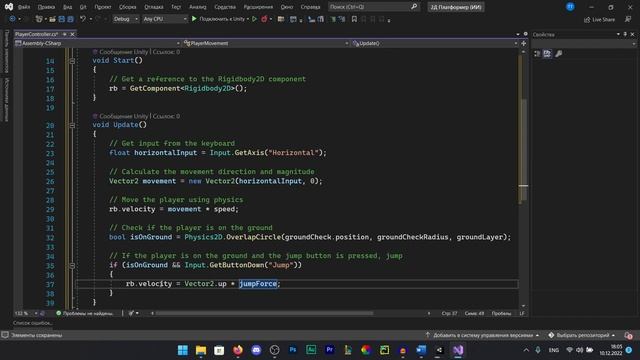Image resolution: width=640 pixels, height=360 pixels.
Task: Click the Navigate Backward circle arrow
Action: (x=12, y=19)
